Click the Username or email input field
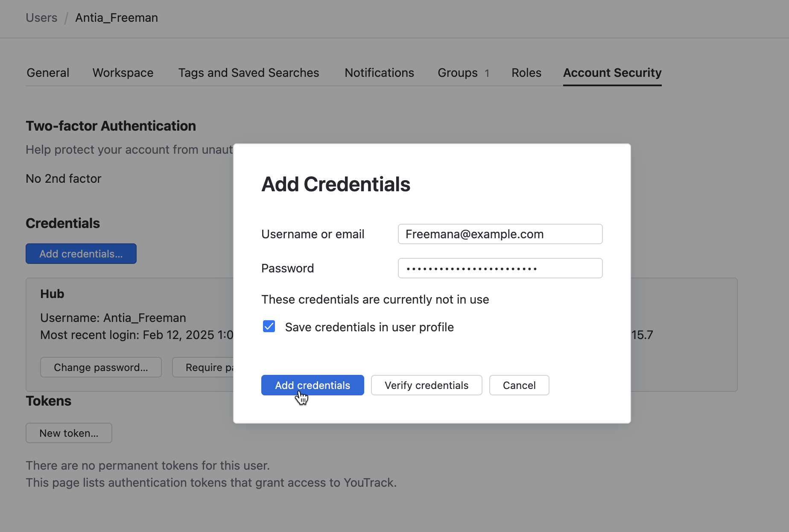The height and width of the screenshot is (532, 789). [500, 234]
